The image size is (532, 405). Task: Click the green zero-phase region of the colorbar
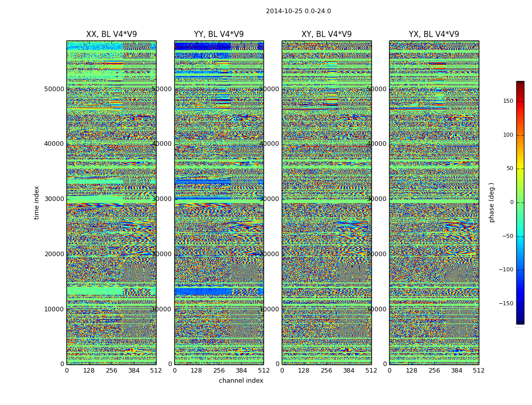pos(520,202)
